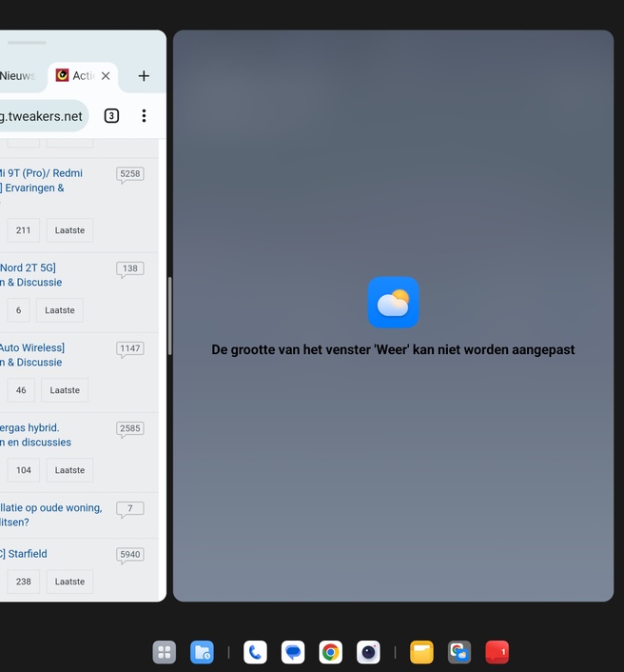Viewport: 624px width, 672px height.
Task: Open the Chrome and Weather split pair icon
Action: click(459, 652)
